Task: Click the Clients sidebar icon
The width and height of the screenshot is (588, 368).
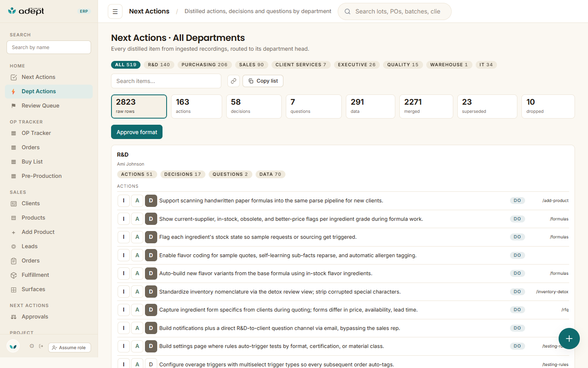Action: [x=14, y=204]
